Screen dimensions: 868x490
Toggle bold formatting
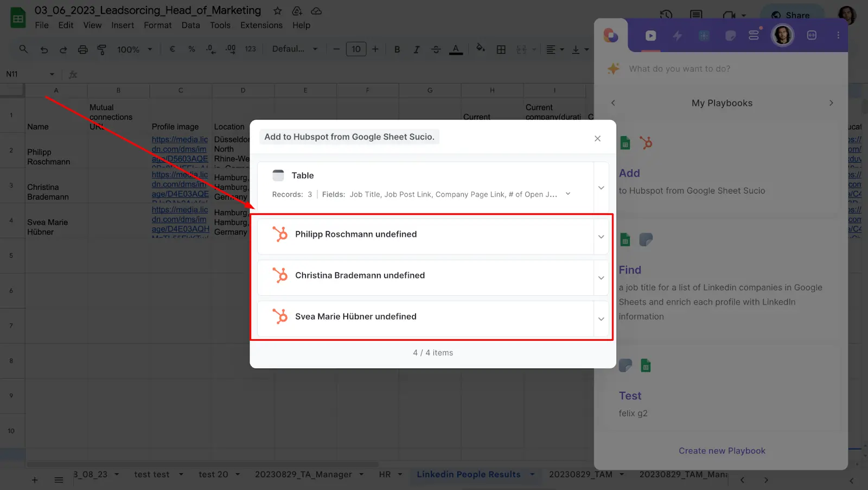point(397,49)
